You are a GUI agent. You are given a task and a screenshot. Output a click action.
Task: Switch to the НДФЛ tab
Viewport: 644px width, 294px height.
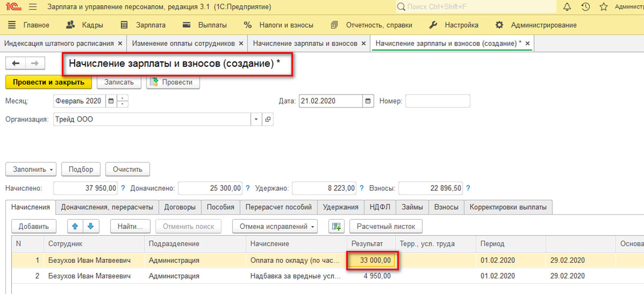coord(380,207)
